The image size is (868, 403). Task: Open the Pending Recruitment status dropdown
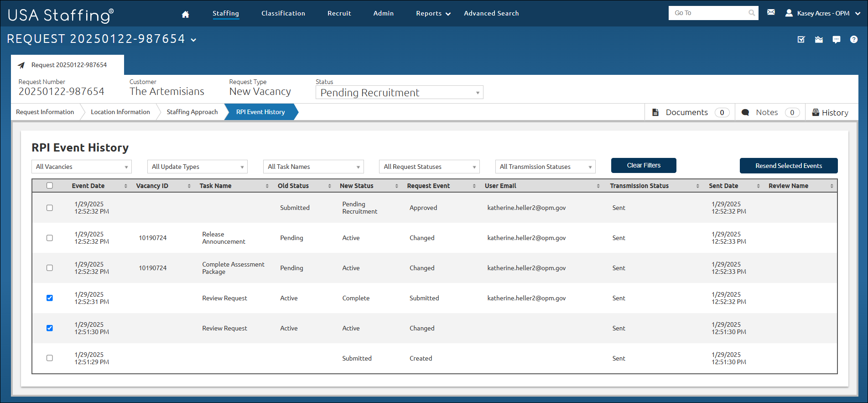(x=399, y=93)
